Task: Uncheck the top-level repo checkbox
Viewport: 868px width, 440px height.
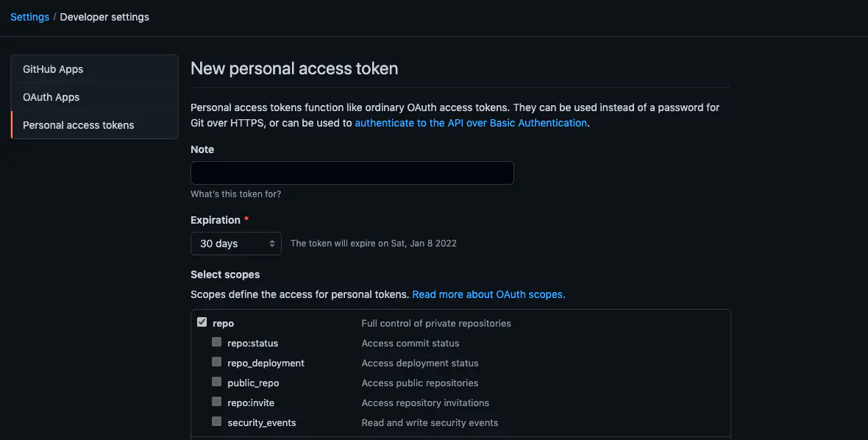Action: coord(202,322)
